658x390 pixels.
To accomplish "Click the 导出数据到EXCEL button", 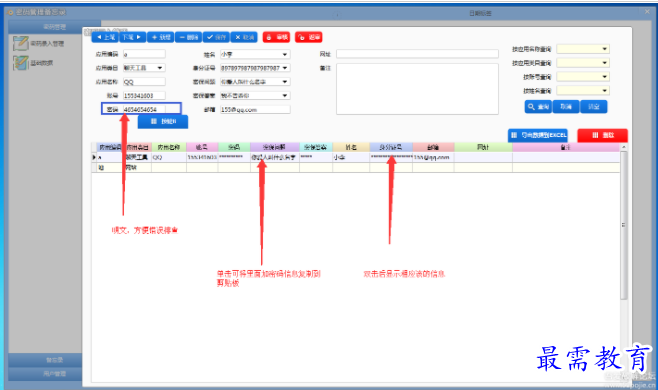I will tap(538, 135).
